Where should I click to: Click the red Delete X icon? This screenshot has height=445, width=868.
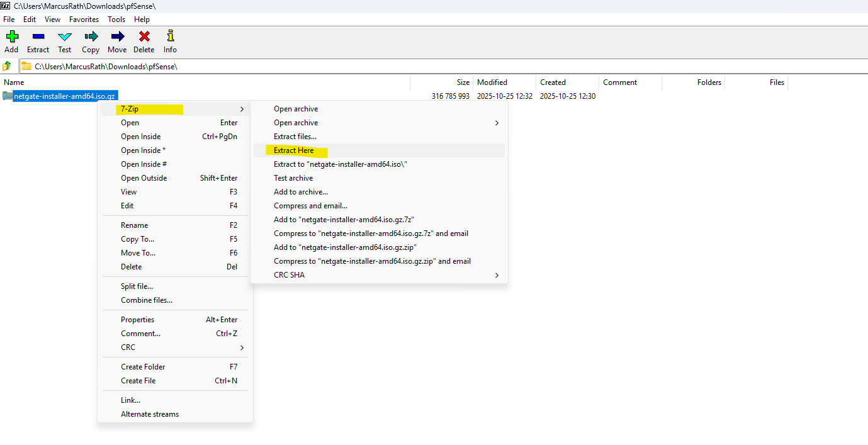(144, 37)
